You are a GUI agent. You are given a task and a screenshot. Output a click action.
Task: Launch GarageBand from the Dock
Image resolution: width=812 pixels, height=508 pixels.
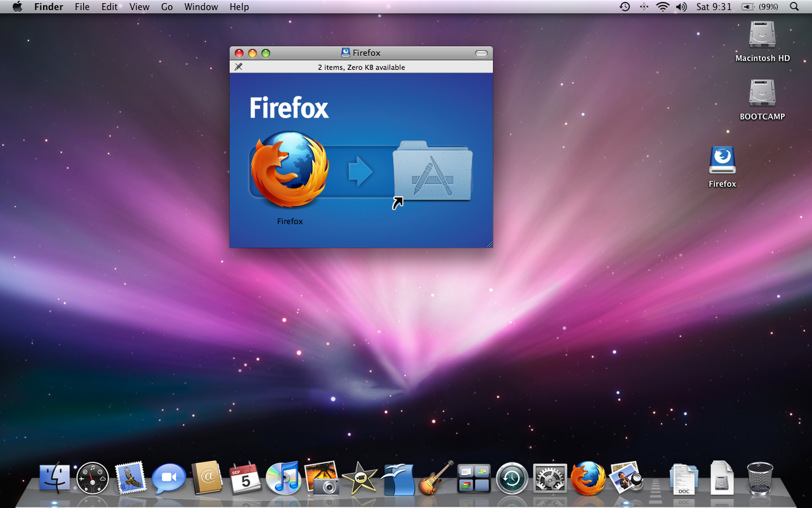click(x=436, y=478)
